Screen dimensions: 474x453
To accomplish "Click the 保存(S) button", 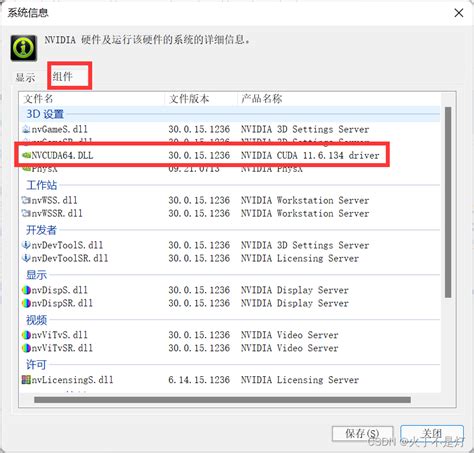I will pos(362,434).
